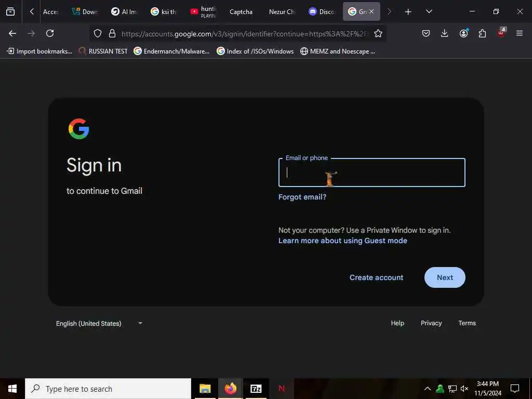Open the Windows Start menu

(12, 389)
